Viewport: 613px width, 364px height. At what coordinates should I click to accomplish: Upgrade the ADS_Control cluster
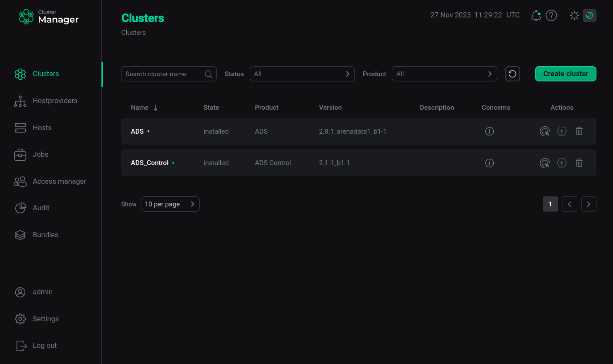[x=562, y=163]
